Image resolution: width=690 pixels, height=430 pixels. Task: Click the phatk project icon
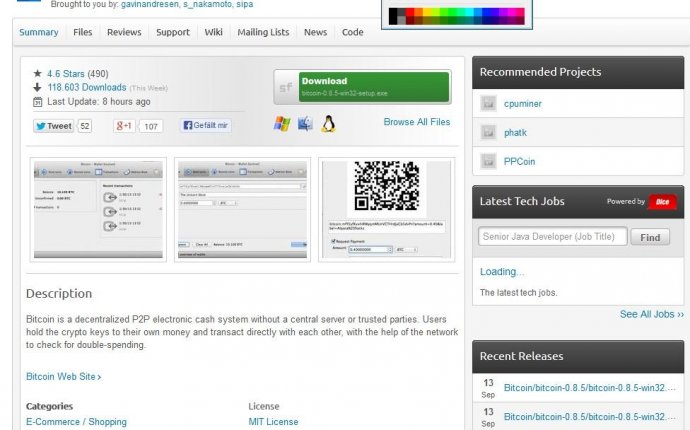pos(488,132)
